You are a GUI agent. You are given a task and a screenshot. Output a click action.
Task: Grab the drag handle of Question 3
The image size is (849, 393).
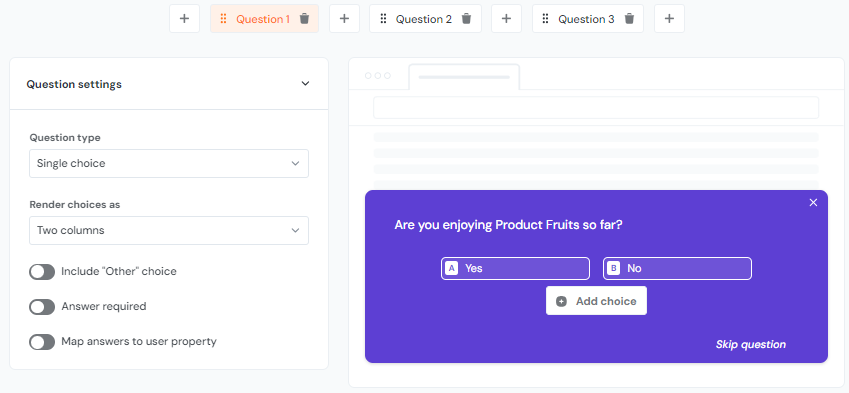545,19
